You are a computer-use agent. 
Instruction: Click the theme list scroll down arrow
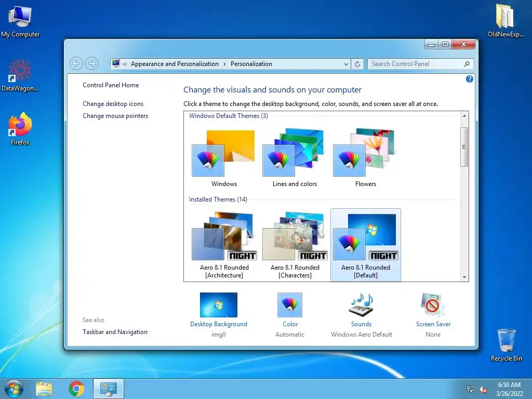pos(464,277)
